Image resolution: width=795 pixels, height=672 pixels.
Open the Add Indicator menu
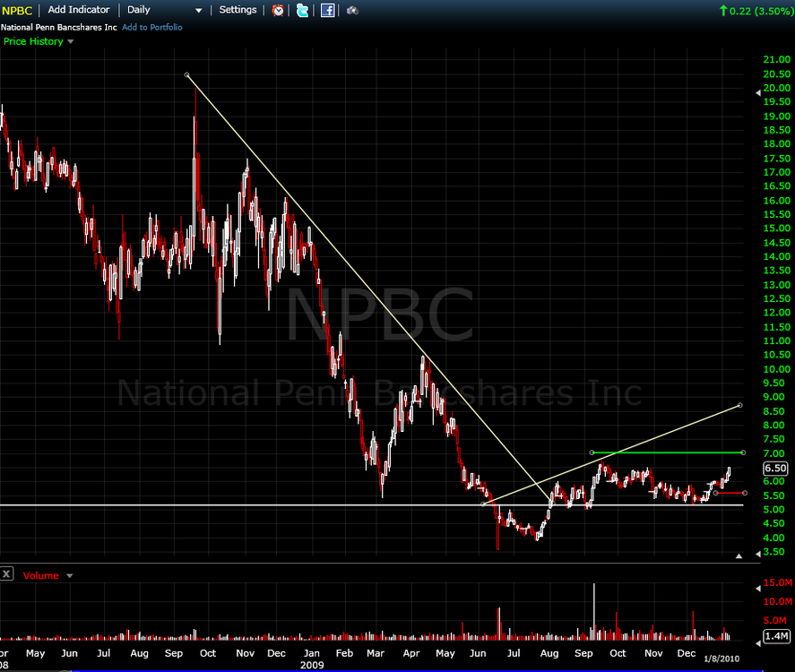pos(79,10)
